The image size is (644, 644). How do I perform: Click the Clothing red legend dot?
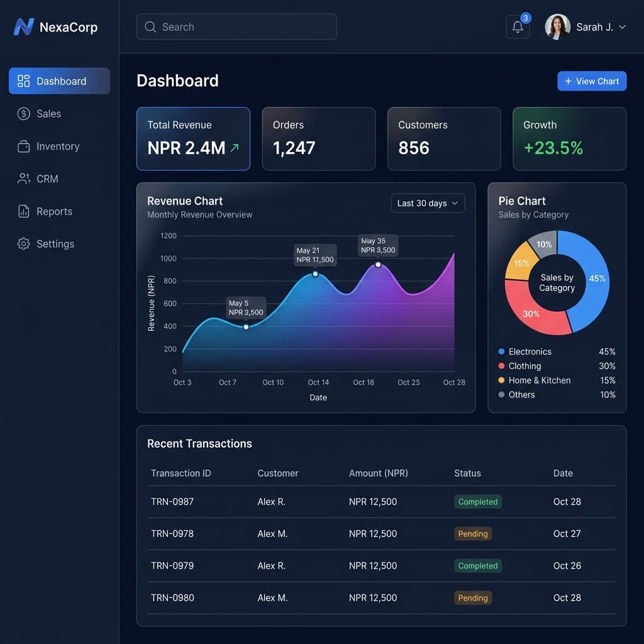point(501,366)
